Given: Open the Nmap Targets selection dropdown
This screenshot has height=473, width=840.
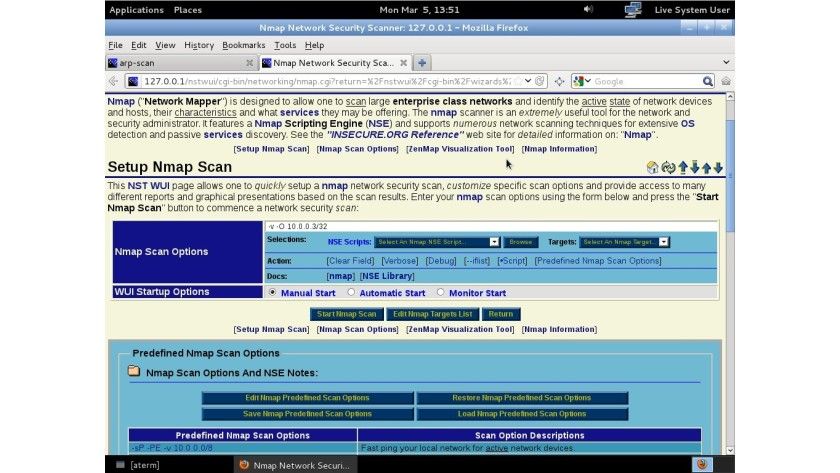Looking at the screenshot, I should click(624, 242).
